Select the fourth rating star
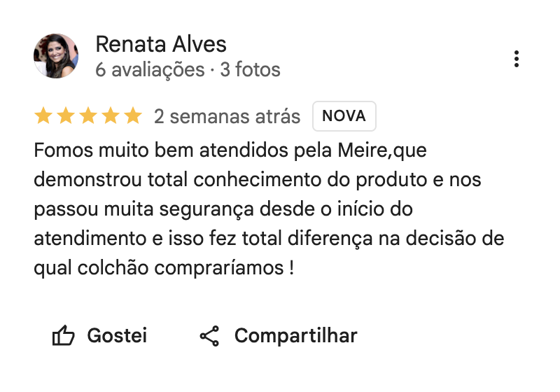The image size is (560, 392). coord(111,116)
